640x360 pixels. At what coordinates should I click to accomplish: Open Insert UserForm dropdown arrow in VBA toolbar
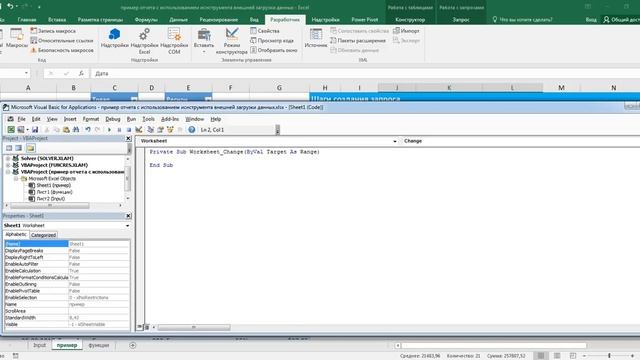click(27, 130)
